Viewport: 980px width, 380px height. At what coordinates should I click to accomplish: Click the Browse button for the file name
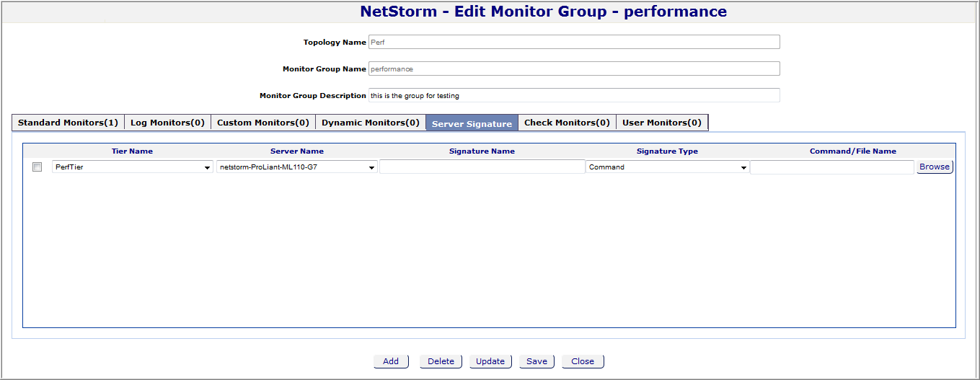coord(935,167)
